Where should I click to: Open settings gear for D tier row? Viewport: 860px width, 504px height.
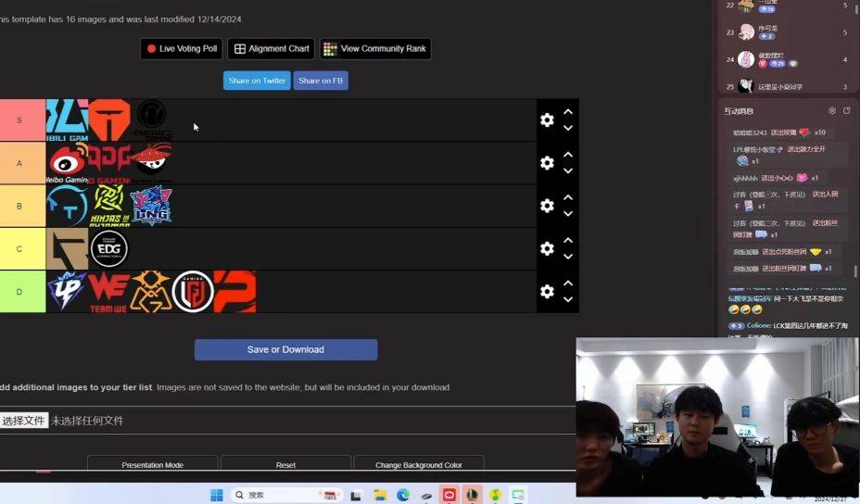(547, 292)
